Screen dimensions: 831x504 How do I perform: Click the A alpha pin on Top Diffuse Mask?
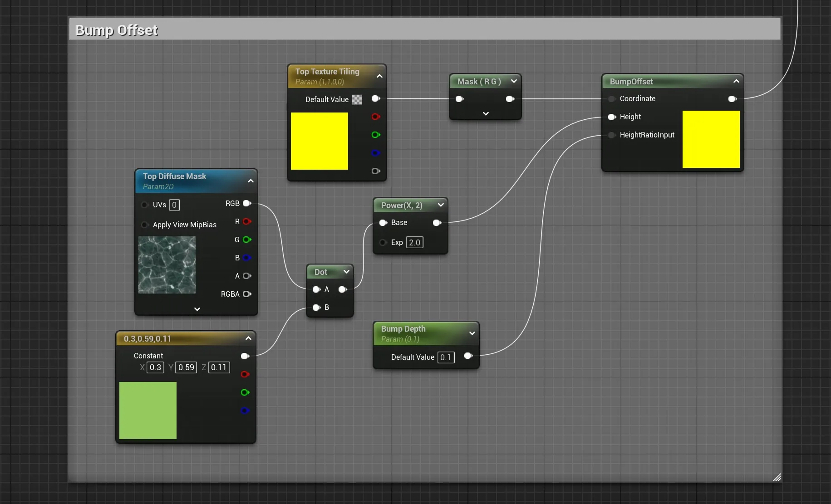[247, 276]
